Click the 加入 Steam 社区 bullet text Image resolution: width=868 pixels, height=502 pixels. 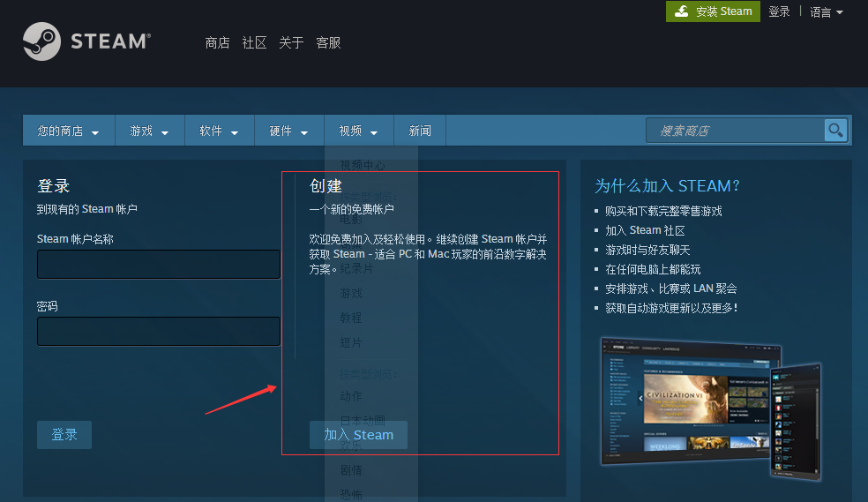(645, 230)
